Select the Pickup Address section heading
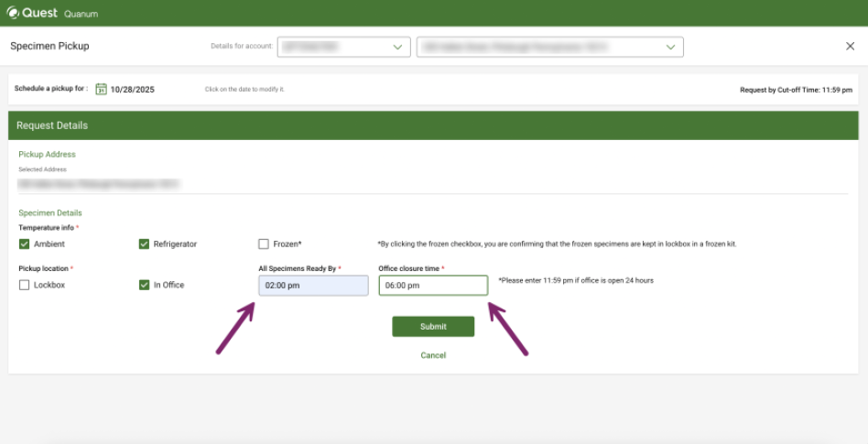Viewport: 868px width, 444px height. (47, 155)
